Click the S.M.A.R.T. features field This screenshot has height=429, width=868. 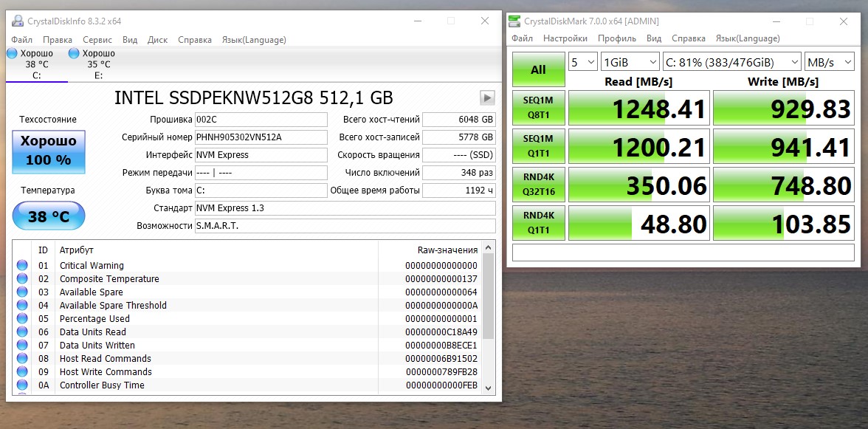pos(345,226)
